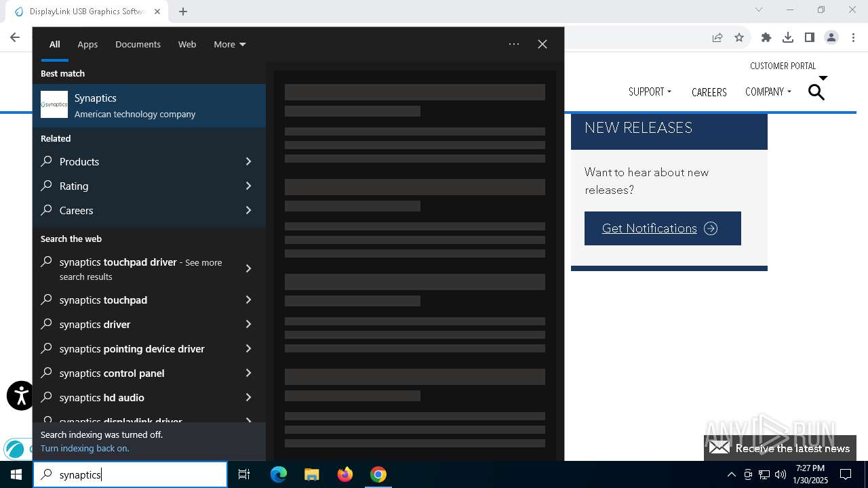Screen dimensions: 868x488
Task: Click the taskbar search input field
Action: [x=130, y=474]
